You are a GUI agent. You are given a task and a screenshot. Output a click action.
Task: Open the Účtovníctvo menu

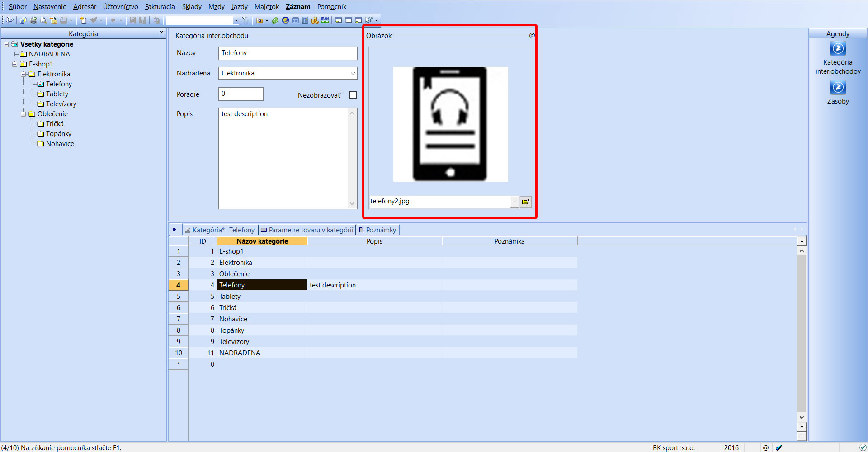(x=121, y=7)
